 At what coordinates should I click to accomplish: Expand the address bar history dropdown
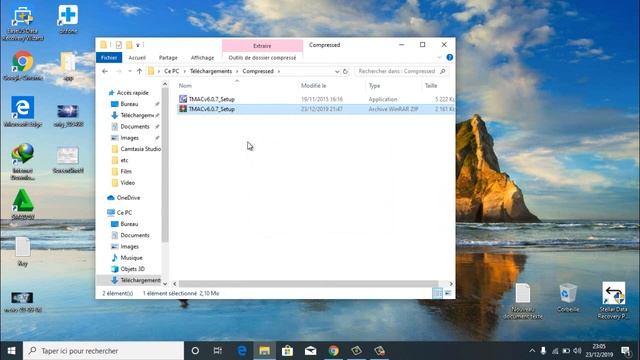point(337,71)
